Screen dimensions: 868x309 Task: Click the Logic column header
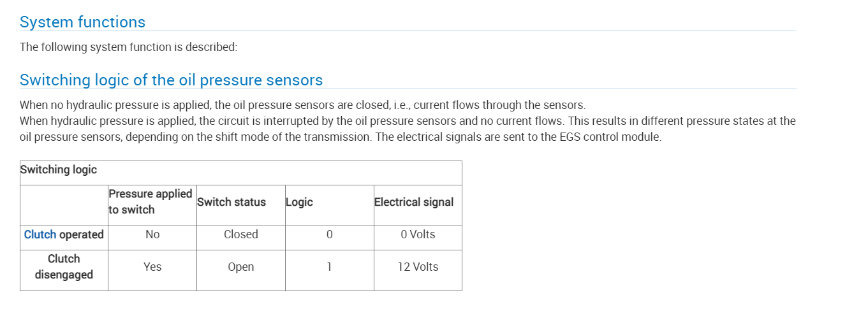(299, 202)
